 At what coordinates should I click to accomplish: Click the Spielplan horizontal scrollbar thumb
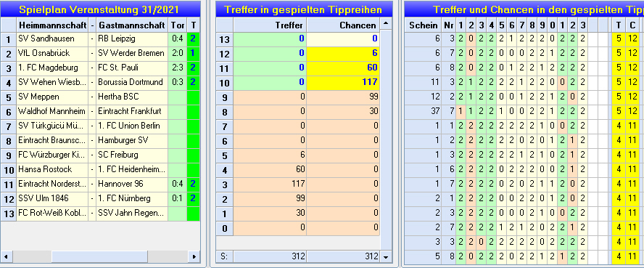(99, 256)
